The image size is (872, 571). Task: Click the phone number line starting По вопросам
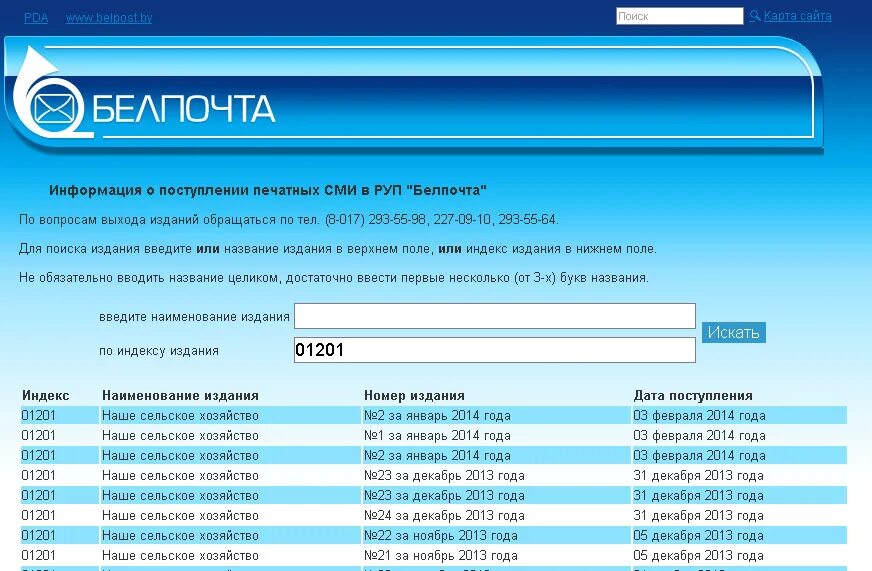[x=289, y=220]
